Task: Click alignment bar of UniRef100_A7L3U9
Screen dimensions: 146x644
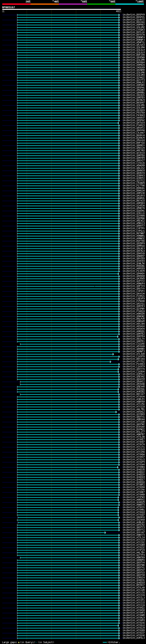Action: 65,354
